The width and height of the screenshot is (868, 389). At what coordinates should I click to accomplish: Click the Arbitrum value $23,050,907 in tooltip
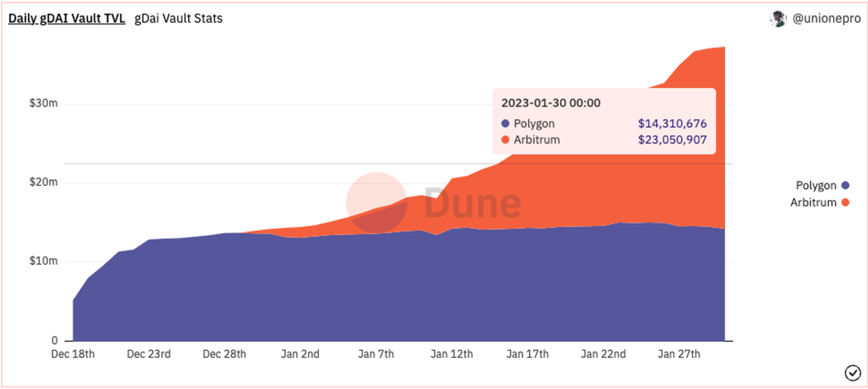672,139
